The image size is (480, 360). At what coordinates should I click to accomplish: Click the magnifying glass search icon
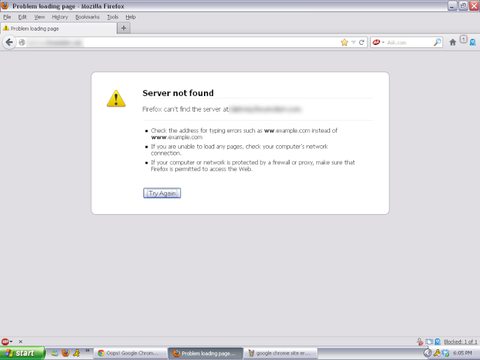pyautogui.click(x=437, y=42)
